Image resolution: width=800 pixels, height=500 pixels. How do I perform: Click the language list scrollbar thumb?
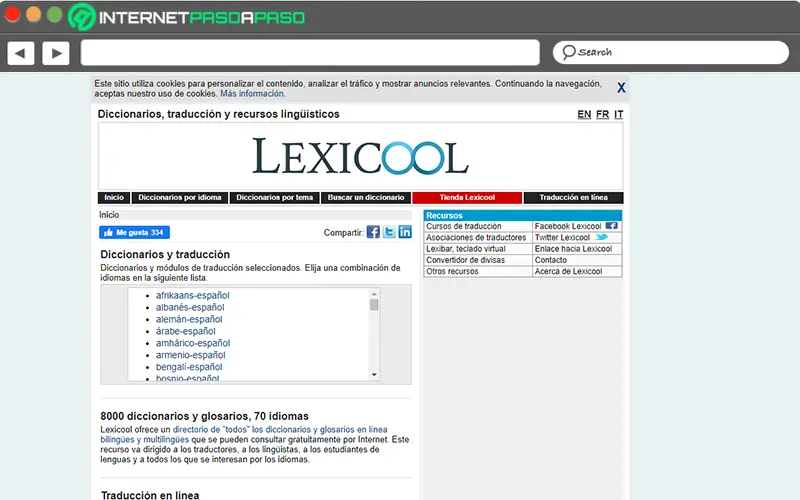374,305
